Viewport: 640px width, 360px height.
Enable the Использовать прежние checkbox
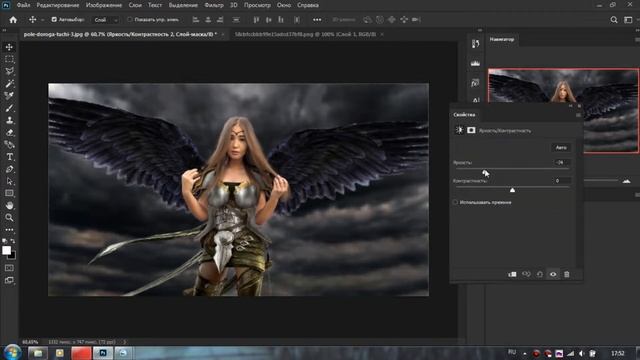[x=456, y=202]
